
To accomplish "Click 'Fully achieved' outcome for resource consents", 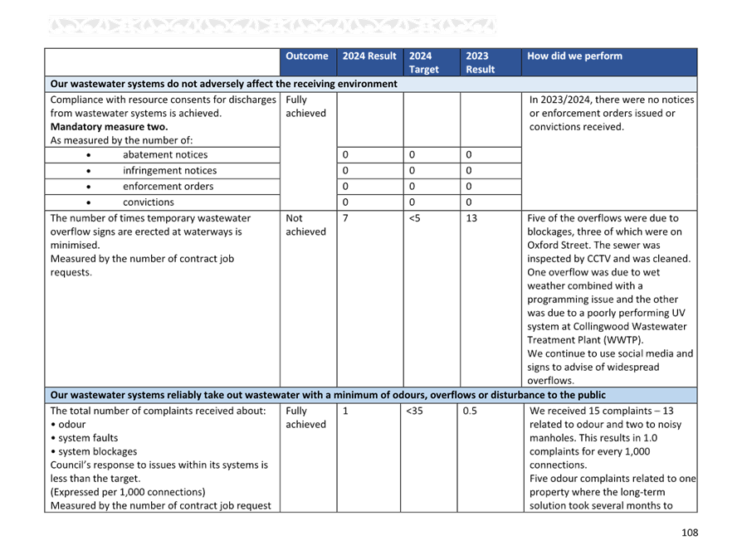I will pyautogui.click(x=305, y=106).
